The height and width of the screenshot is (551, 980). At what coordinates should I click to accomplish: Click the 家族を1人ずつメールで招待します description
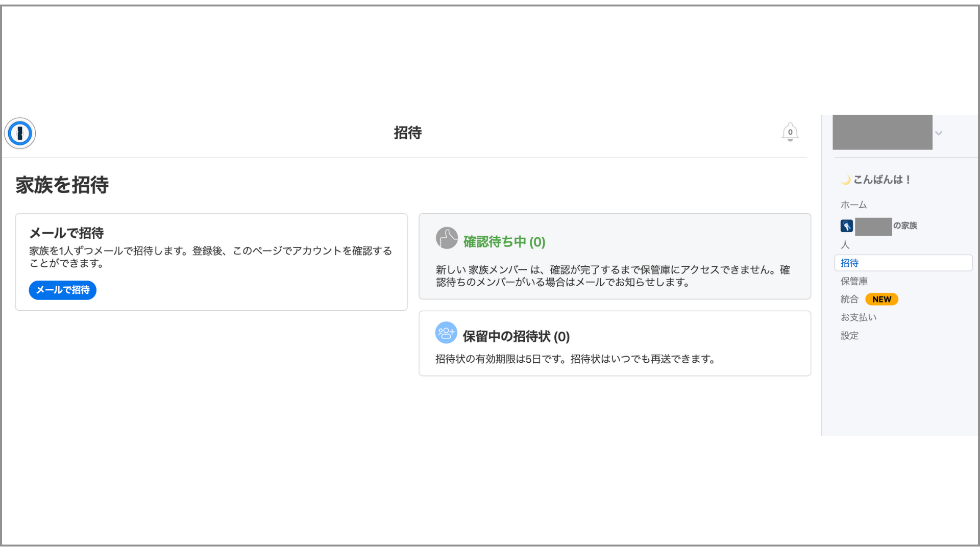click(x=210, y=257)
